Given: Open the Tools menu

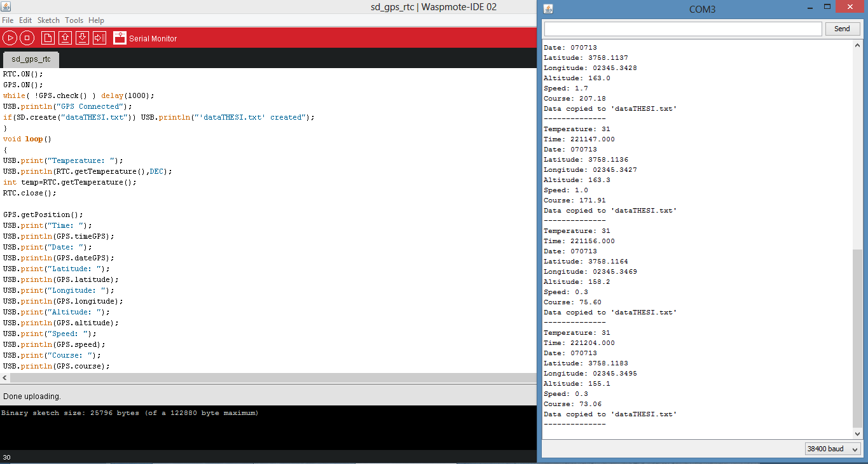Looking at the screenshot, I should click(x=74, y=20).
